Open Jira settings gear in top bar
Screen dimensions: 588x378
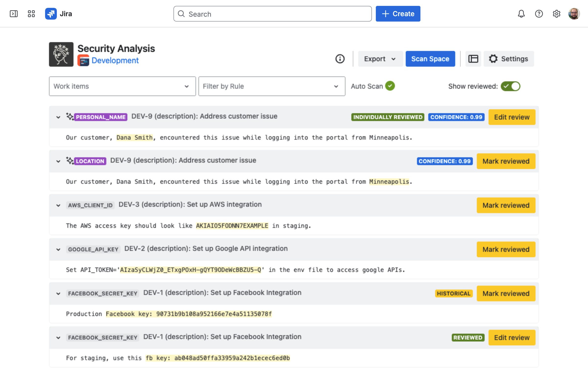tap(556, 14)
